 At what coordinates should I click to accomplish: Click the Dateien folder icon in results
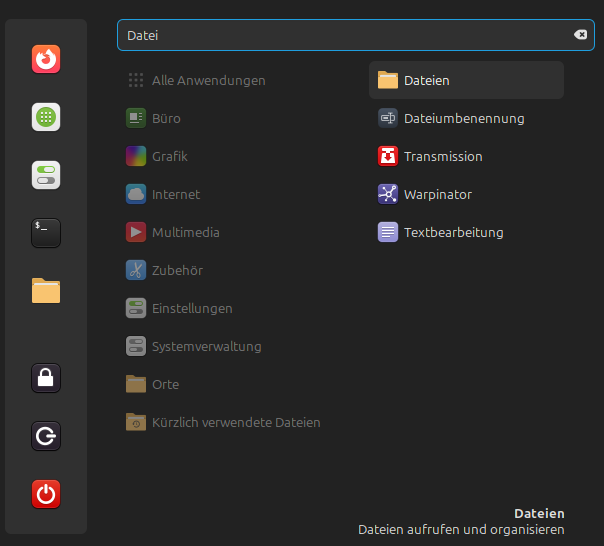388,80
